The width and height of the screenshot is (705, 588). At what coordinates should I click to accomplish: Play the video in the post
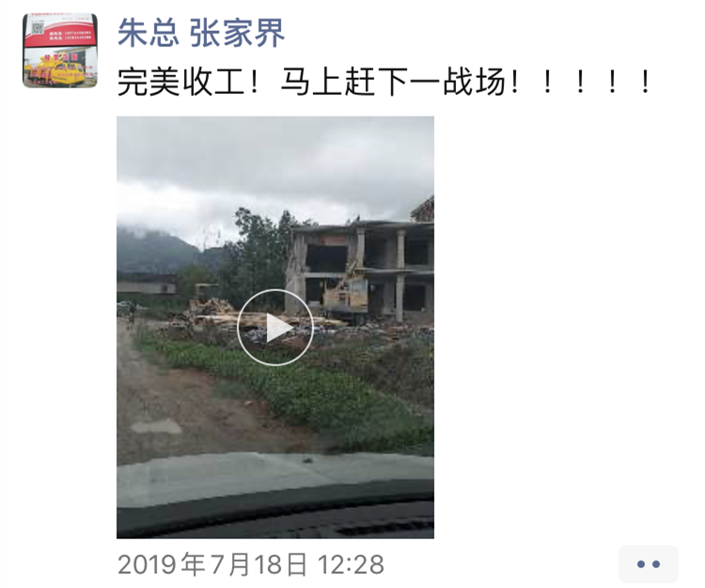(x=275, y=328)
